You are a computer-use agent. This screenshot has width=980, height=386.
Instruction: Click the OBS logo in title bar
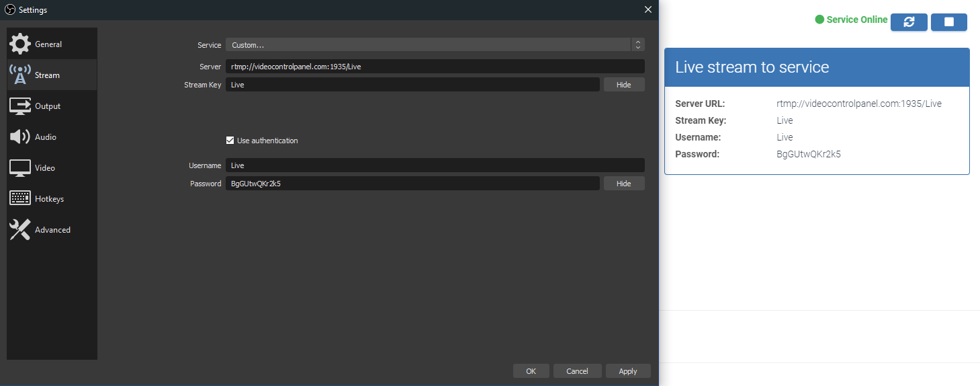point(10,10)
